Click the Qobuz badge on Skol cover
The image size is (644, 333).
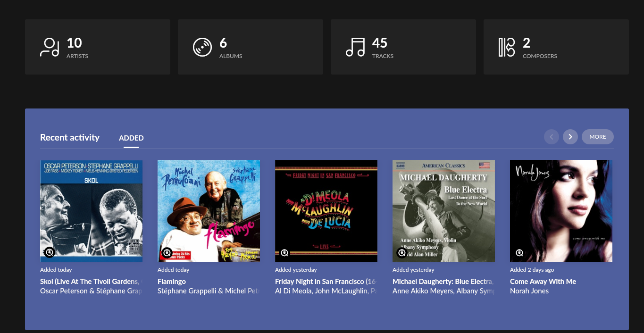coord(50,252)
